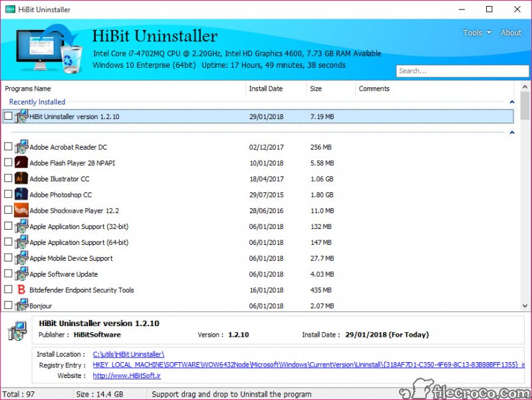Click the Adobe Flash Player 28 NPAPI icon

click(x=21, y=162)
